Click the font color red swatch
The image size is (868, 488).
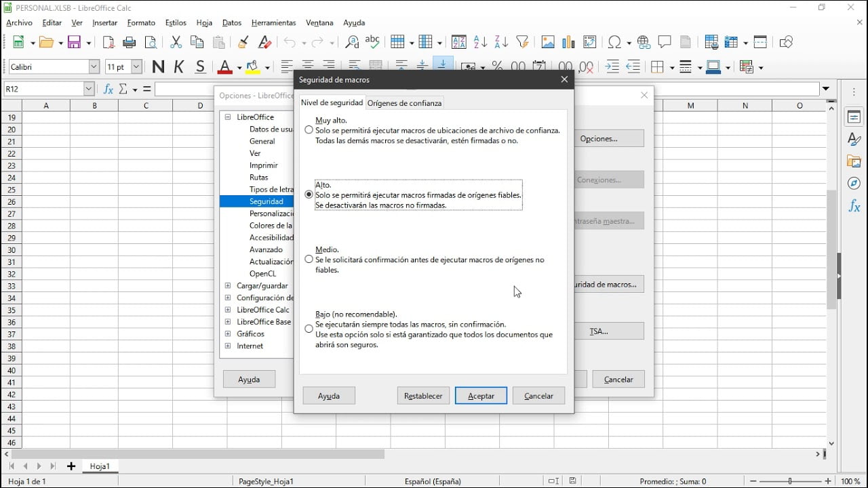click(x=224, y=67)
